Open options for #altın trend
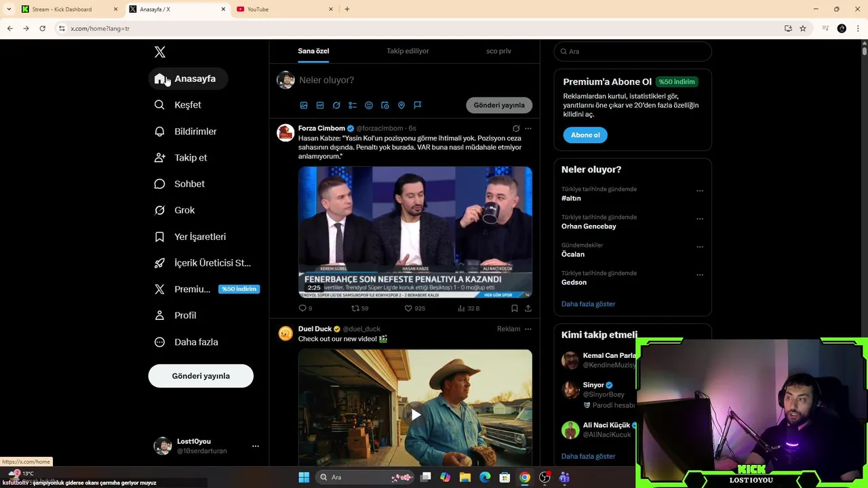The height and width of the screenshot is (488, 868). (700, 191)
